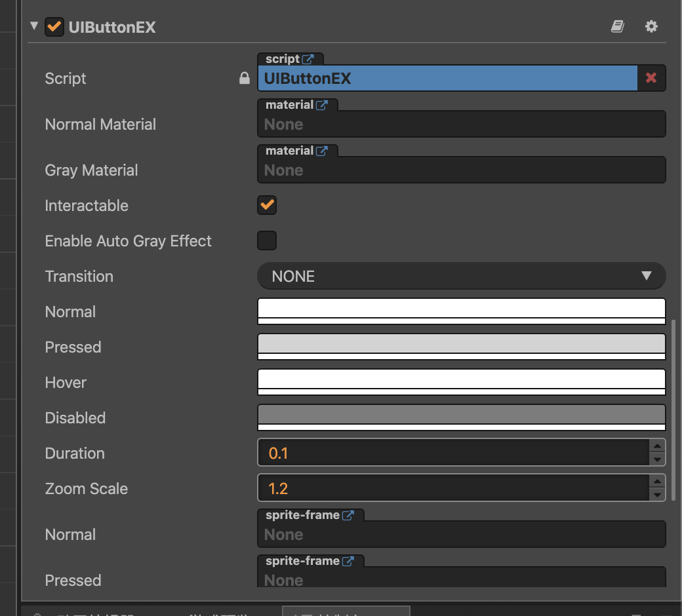Click the Gray Material link icon
The height and width of the screenshot is (616, 682).
point(321,151)
